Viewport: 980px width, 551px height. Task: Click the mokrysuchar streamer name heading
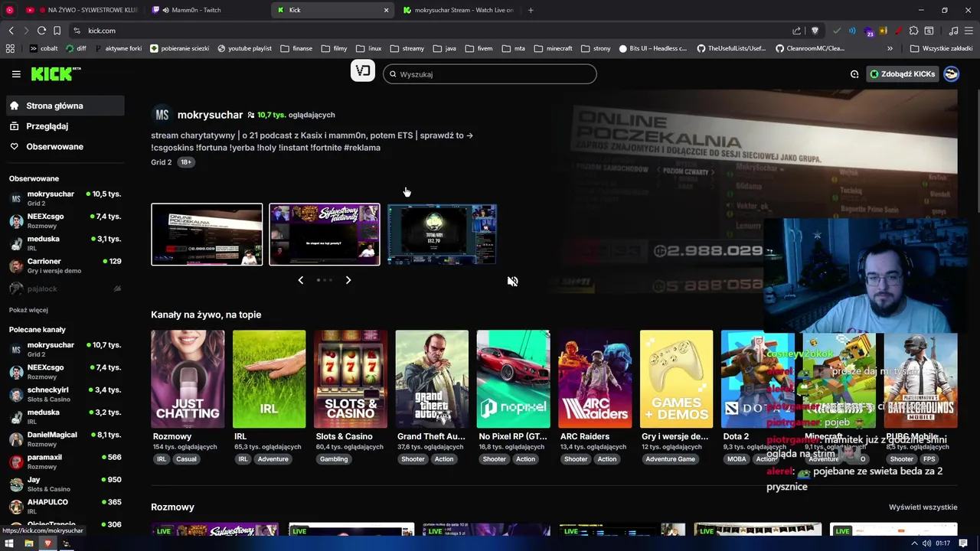coord(210,115)
